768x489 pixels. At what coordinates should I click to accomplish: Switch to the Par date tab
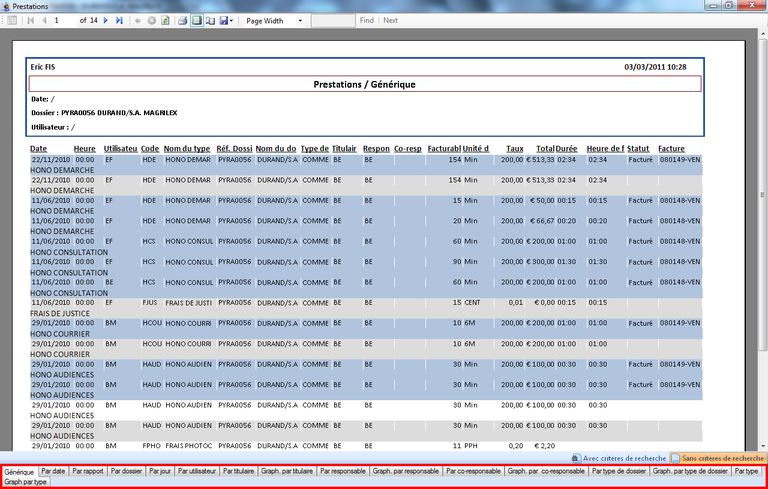[54, 470]
